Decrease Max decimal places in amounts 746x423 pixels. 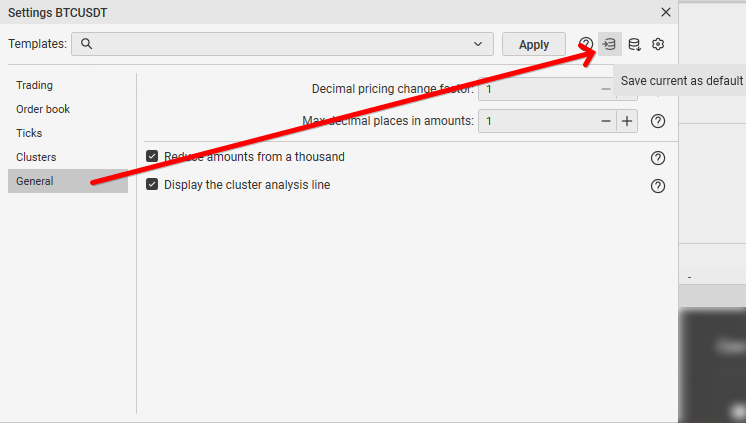coord(606,121)
